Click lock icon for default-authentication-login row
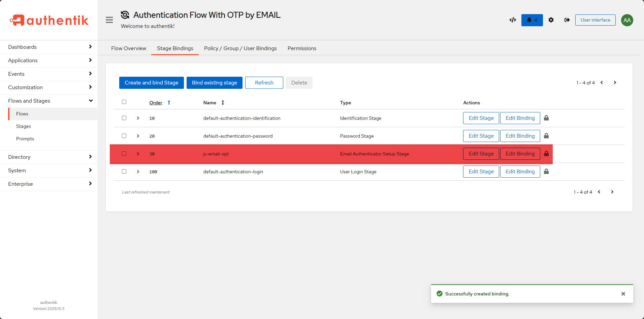 click(x=546, y=172)
